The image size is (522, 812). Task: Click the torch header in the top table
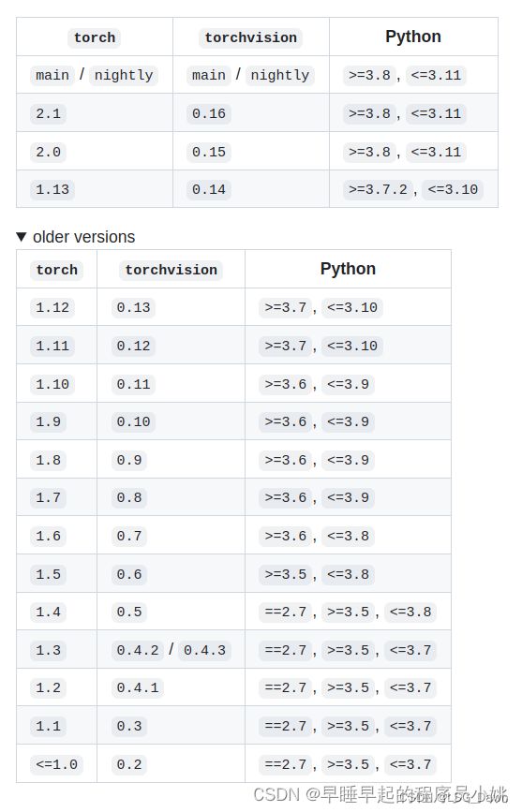click(x=95, y=37)
